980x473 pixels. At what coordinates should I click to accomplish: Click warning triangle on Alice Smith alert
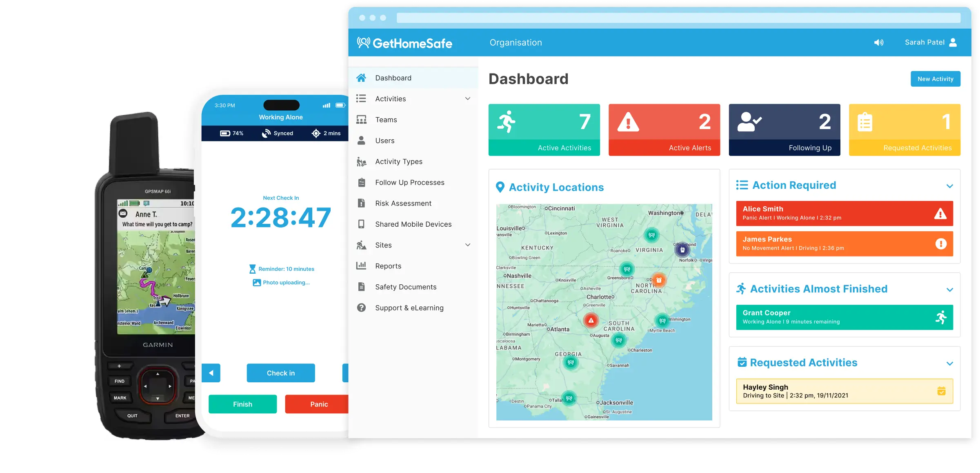point(940,214)
